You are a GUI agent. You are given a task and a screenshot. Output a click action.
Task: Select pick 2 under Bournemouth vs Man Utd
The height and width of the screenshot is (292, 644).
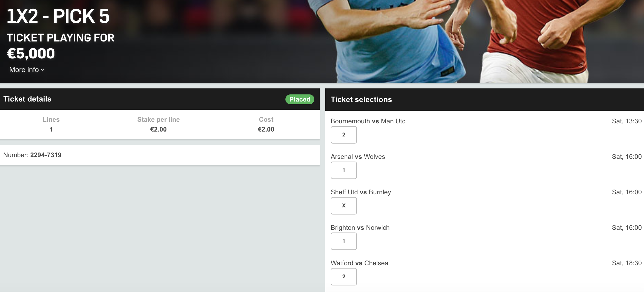[x=344, y=135]
